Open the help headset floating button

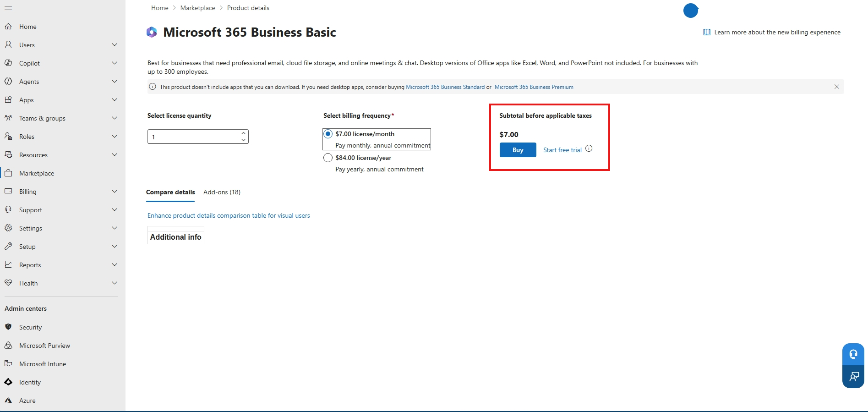[x=853, y=354]
